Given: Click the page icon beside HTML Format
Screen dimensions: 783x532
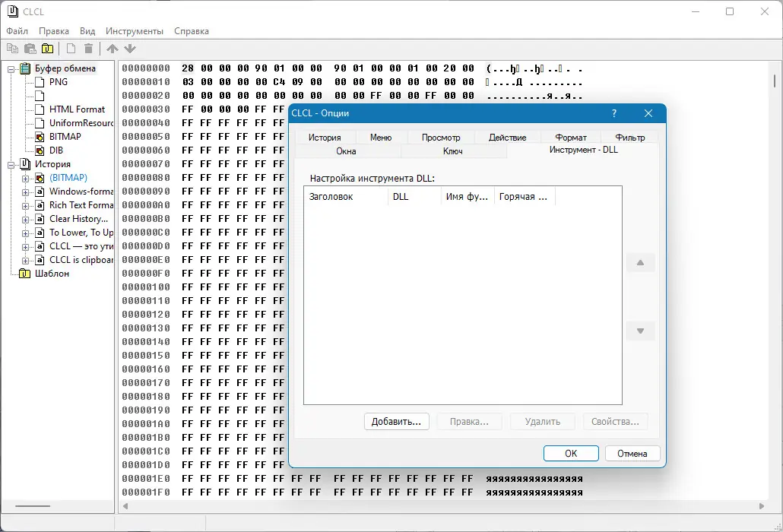Looking at the screenshot, I should (40, 109).
